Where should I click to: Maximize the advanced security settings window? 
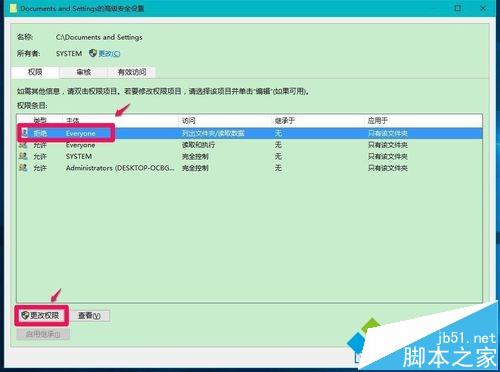pyautogui.click(x=458, y=8)
